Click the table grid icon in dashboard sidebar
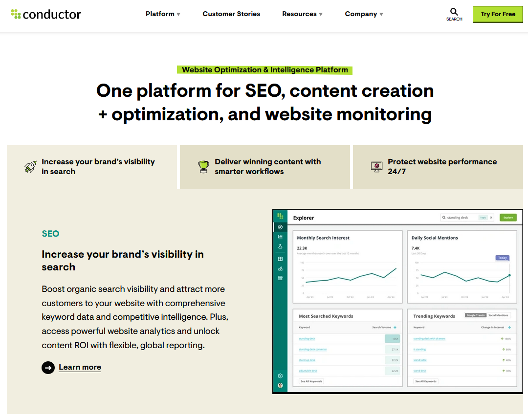Image resolution: width=528 pixels, height=420 pixels. [x=280, y=259]
